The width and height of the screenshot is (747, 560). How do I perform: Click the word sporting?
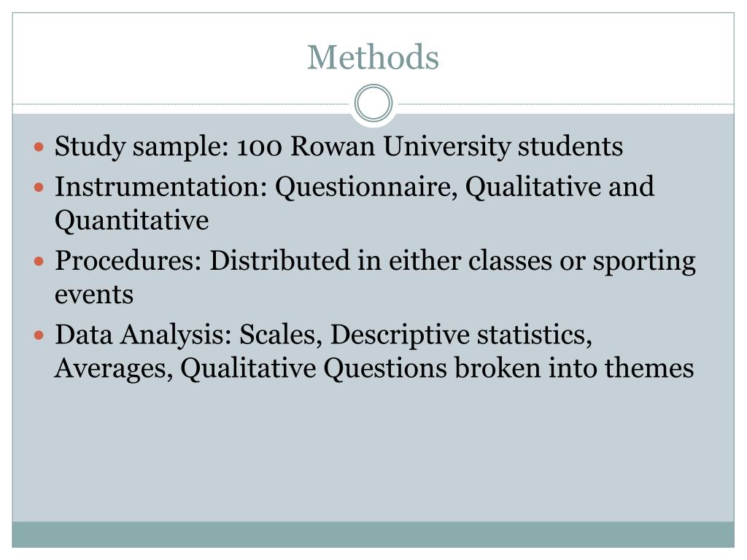(x=644, y=262)
